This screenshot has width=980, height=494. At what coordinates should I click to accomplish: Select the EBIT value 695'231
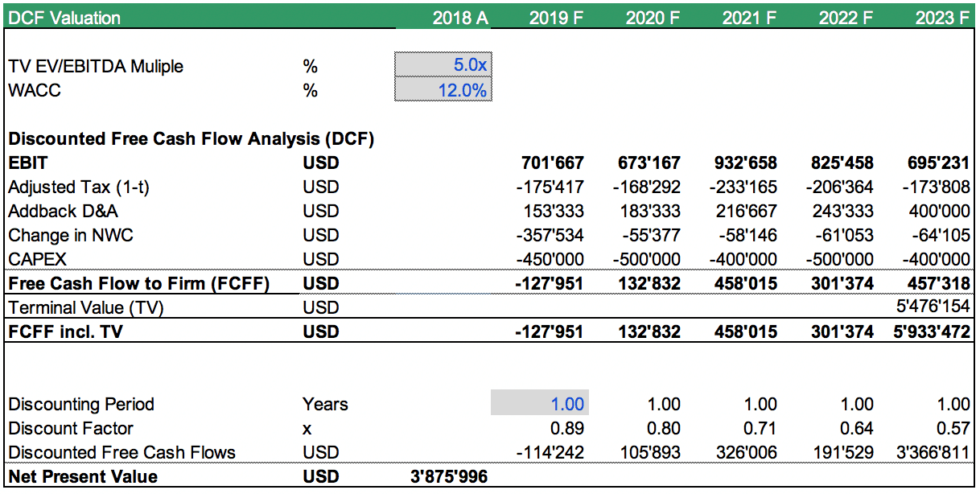(x=941, y=163)
